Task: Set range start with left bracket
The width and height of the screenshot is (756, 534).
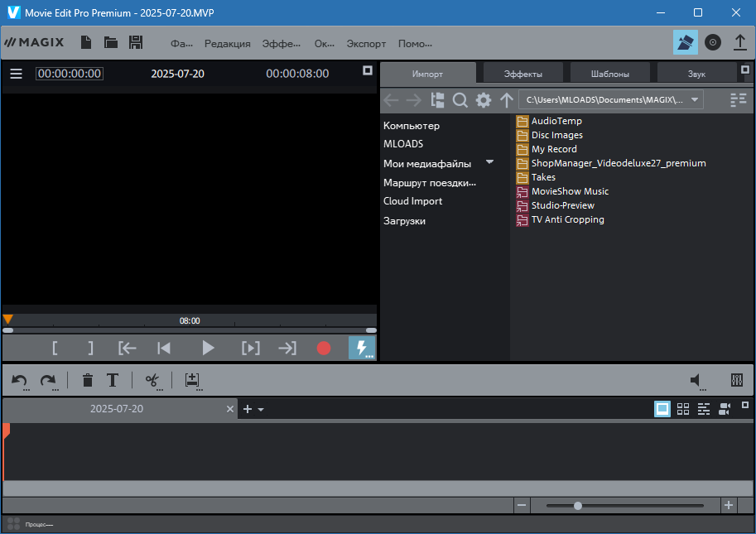Action: point(55,348)
